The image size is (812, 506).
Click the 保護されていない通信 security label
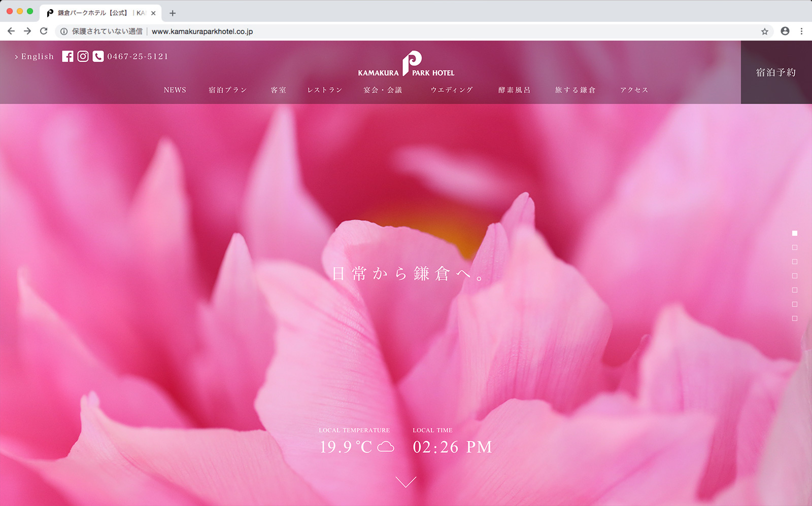click(x=107, y=31)
